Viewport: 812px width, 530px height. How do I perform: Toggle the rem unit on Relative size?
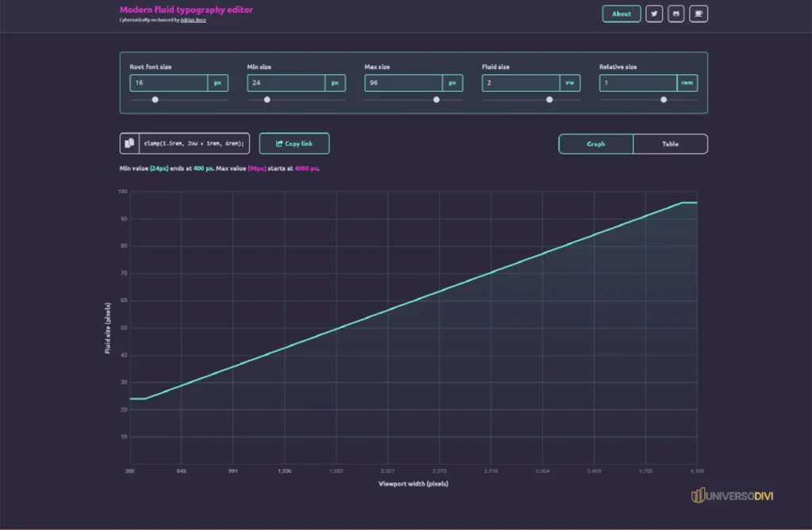tap(688, 83)
